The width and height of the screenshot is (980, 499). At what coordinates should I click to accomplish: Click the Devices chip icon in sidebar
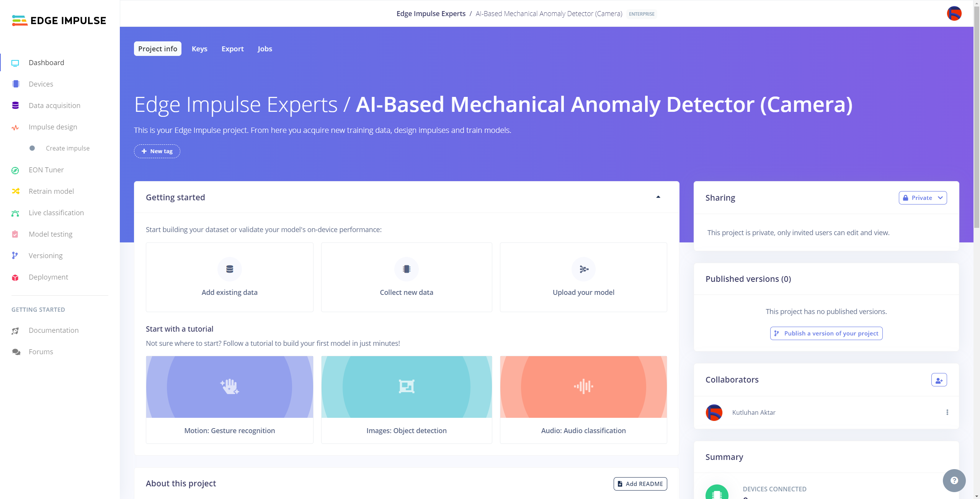tap(16, 84)
